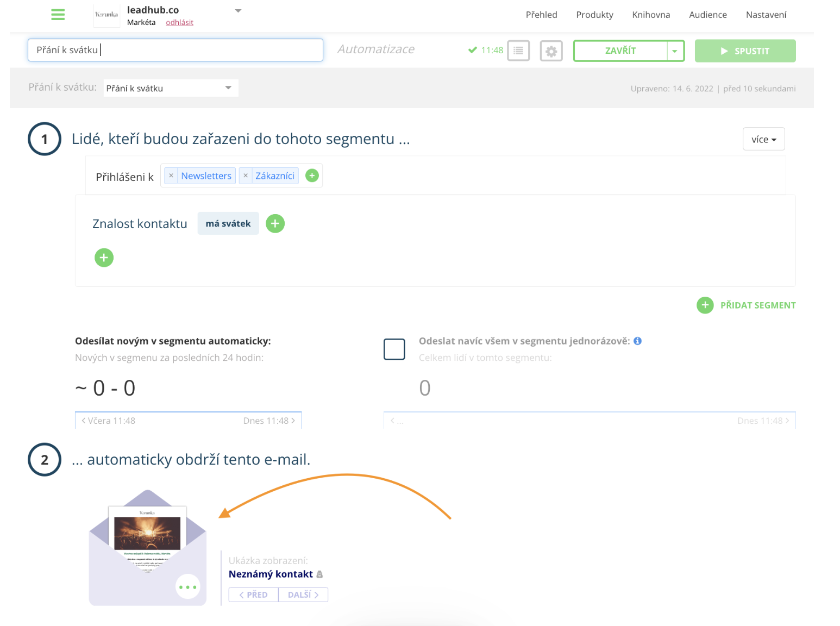Click the PŘIDAT SEGMENT plus icon
The height and width of the screenshot is (626, 840).
click(705, 305)
